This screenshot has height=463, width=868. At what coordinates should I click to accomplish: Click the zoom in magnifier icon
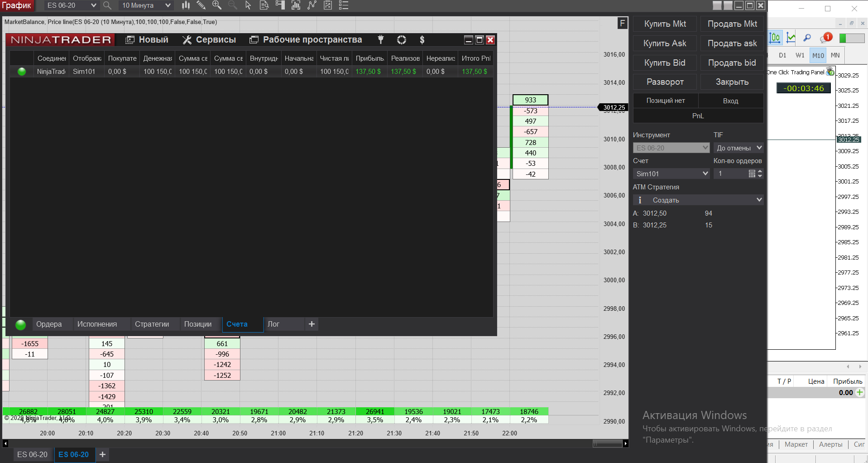tap(217, 5)
